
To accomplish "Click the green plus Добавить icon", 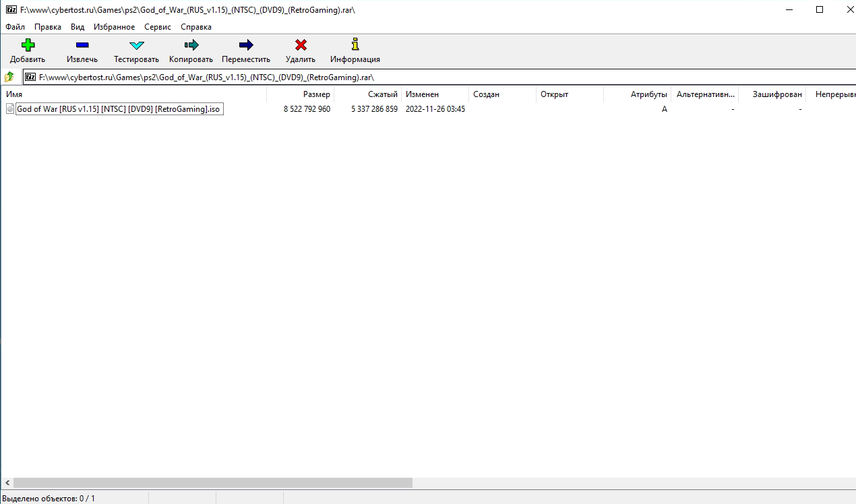I will 28,45.
